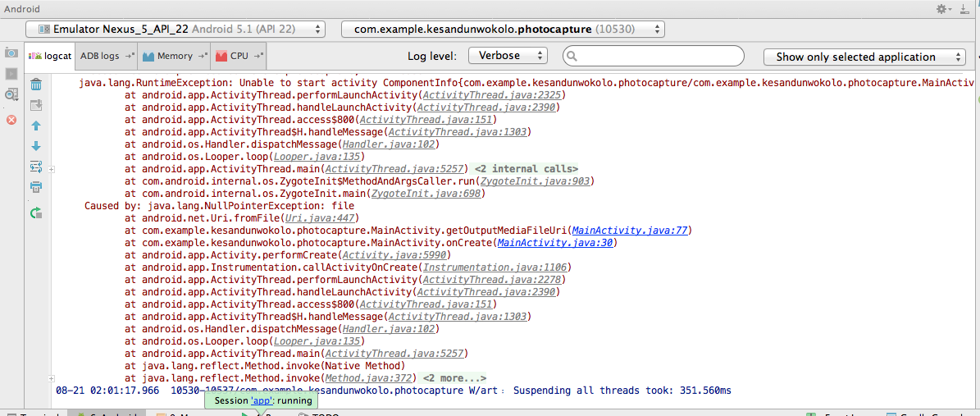The height and width of the screenshot is (416, 980).
Task: Focus the logcat search input field
Action: [x=653, y=57]
